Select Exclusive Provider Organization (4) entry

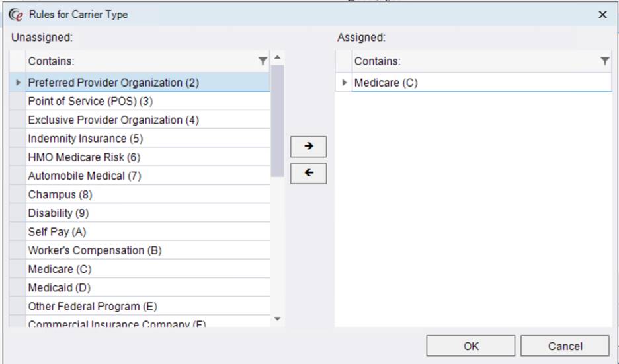[113, 120]
